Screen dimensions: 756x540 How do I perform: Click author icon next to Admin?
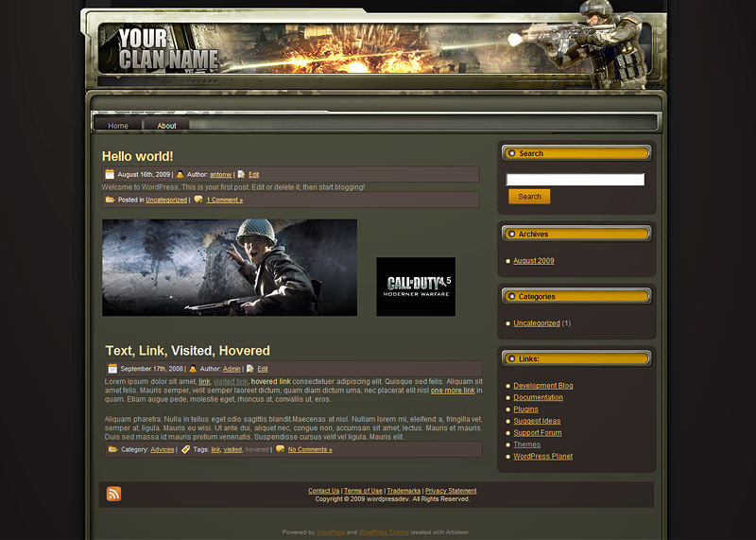[193, 369]
